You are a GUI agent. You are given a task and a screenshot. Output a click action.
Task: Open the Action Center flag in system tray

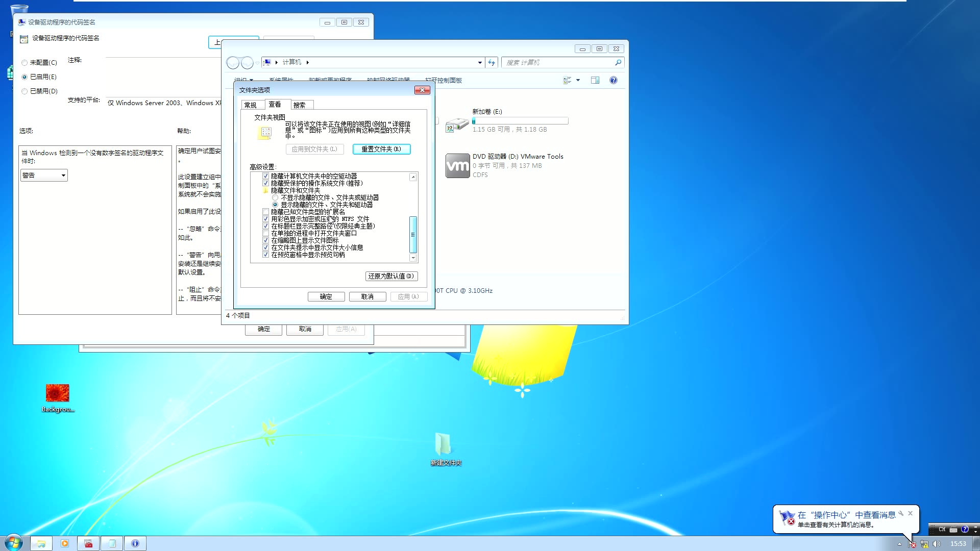pyautogui.click(x=912, y=543)
